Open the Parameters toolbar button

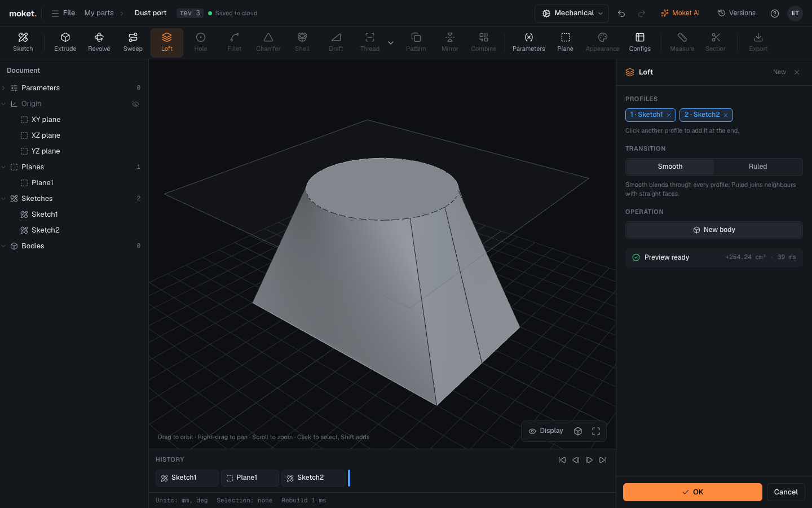click(x=528, y=42)
